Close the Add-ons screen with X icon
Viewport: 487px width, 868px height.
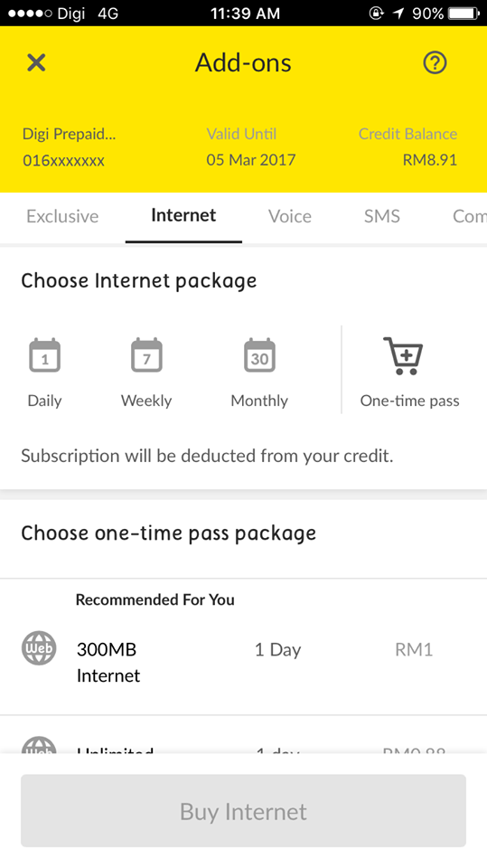tap(36, 62)
